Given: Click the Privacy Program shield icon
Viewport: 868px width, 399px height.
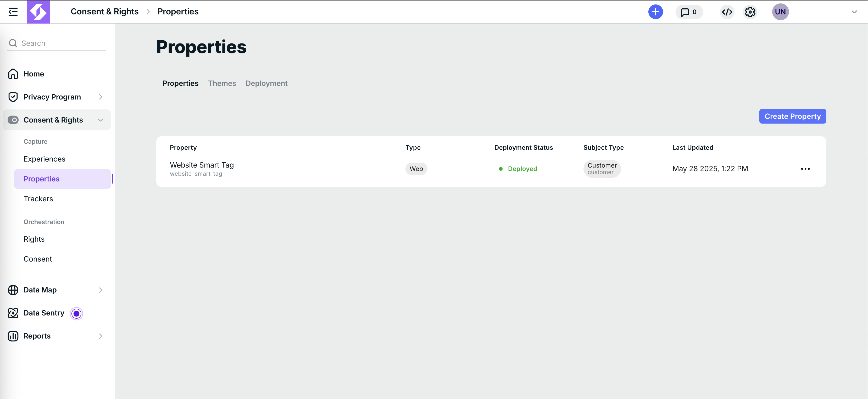Looking at the screenshot, I should [x=13, y=97].
